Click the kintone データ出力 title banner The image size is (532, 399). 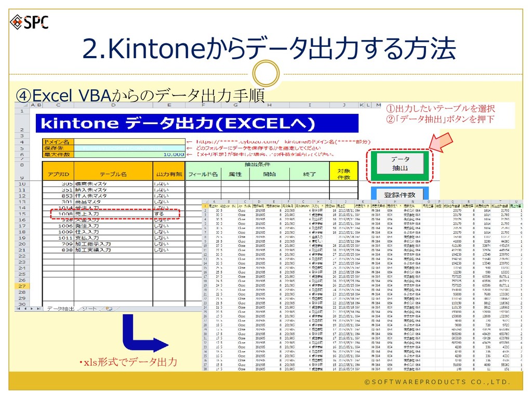tap(197, 123)
